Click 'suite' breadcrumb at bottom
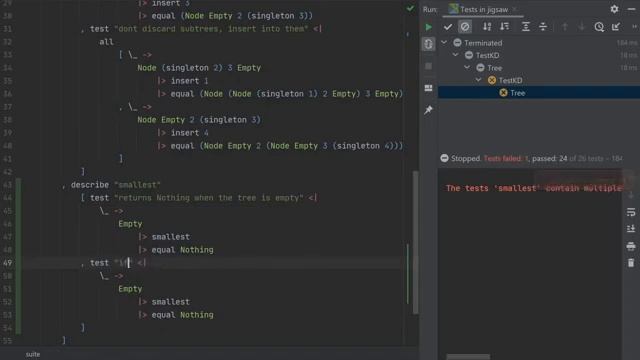Image resolution: width=640 pixels, height=360 pixels. click(33, 354)
